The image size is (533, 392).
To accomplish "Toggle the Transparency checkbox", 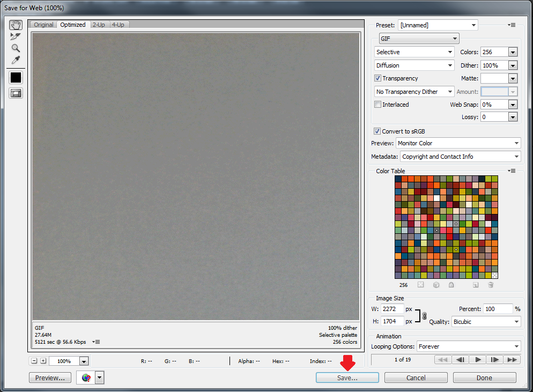I will (x=377, y=78).
